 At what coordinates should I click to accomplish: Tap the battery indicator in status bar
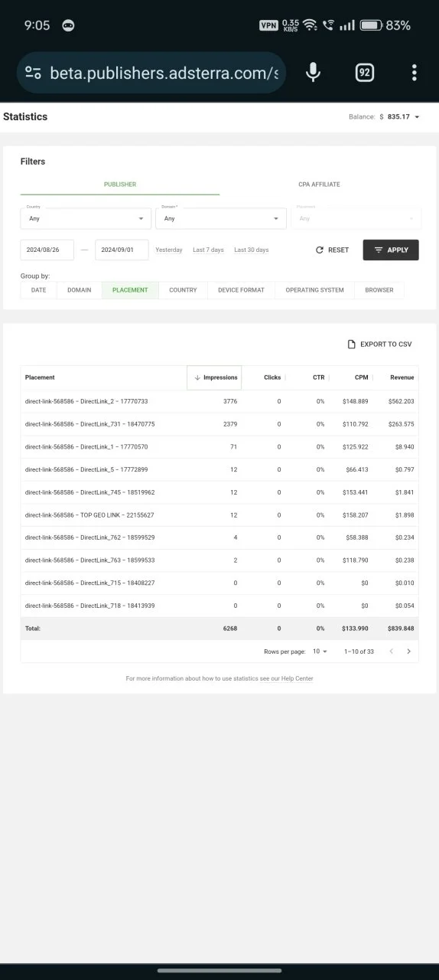tap(371, 25)
